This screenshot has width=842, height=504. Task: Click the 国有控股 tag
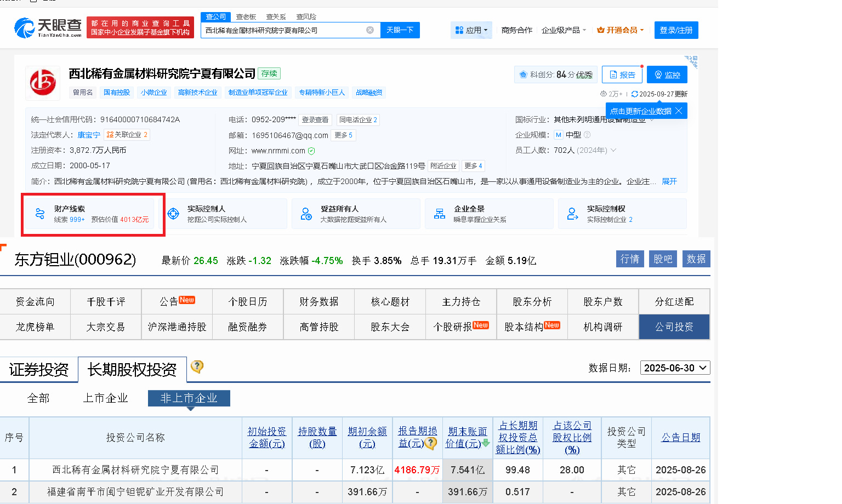tap(117, 93)
